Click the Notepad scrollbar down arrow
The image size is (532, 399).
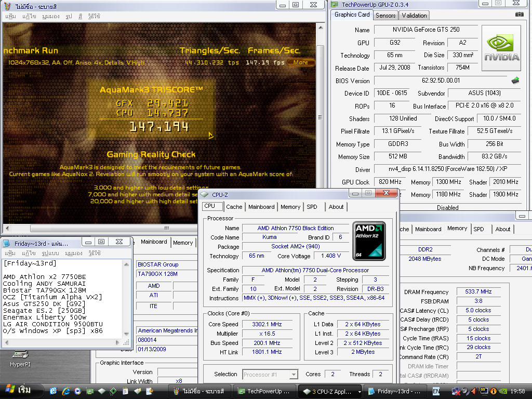(x=127, y=334)
